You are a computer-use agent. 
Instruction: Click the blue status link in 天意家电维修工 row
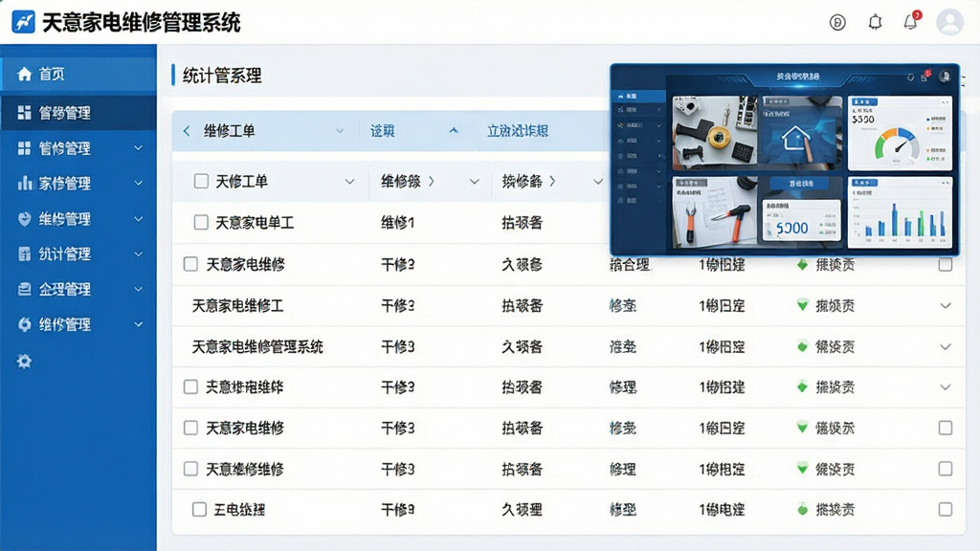tap(622, 306)
